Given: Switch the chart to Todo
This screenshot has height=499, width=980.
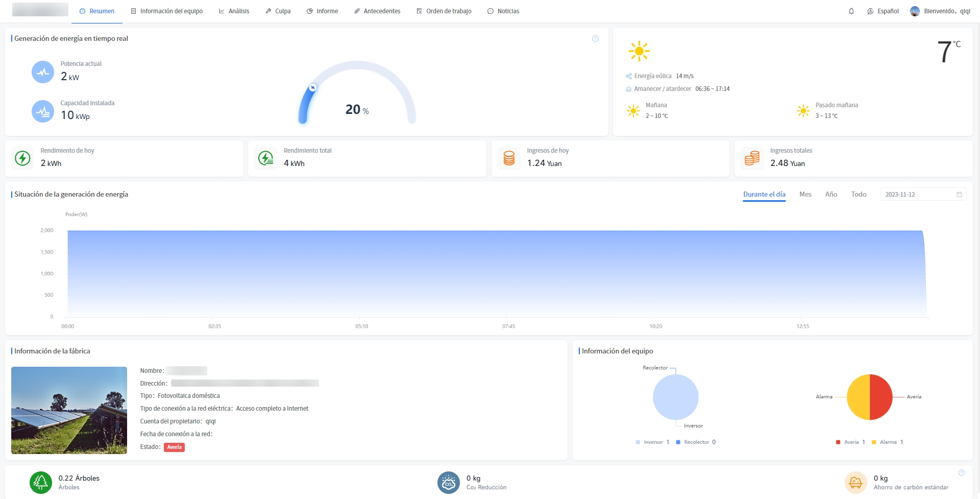Looking at the screenshot, I should coord(859,195).
